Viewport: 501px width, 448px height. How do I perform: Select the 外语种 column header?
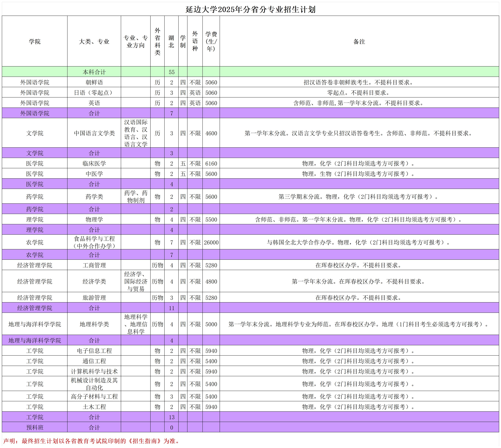click(x=195, y=41)
